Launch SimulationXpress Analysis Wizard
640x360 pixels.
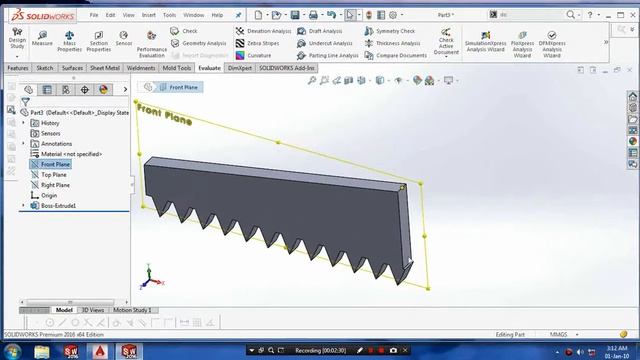pos(486,41)
